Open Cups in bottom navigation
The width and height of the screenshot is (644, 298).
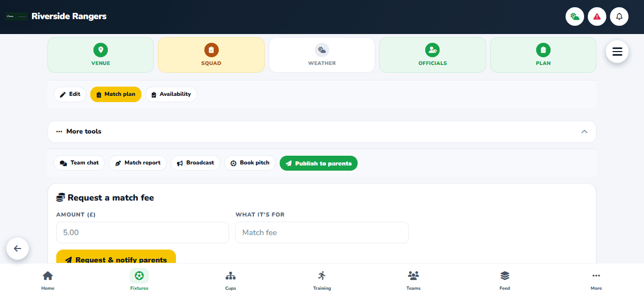point(231,280)
